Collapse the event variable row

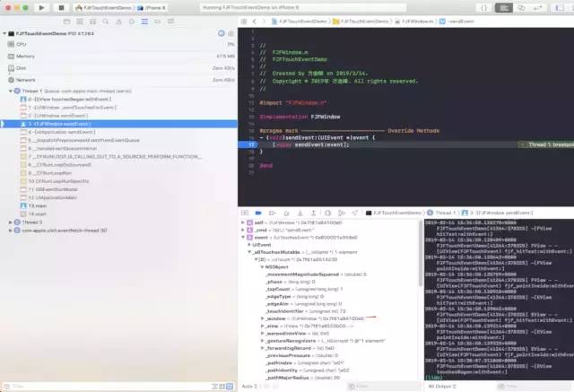point(243,237)
